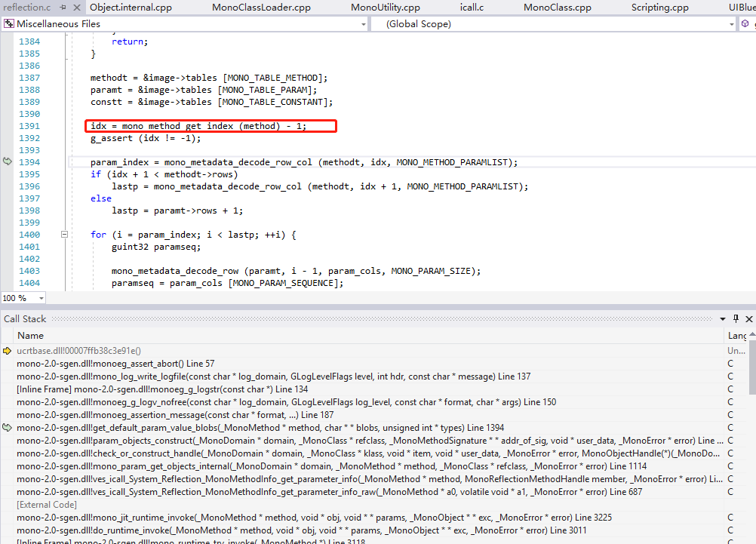Toggle auto-hide pin on the Call Stack panel
756x544 pixels.
[x=734, y=318]
